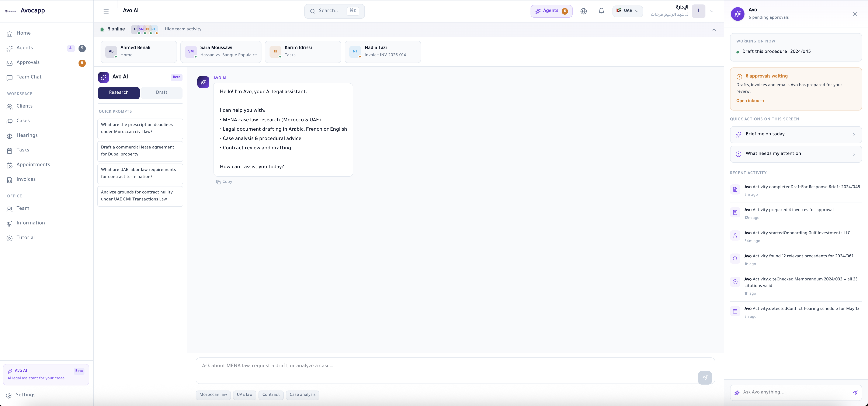Click the Agents button in header
This screenshot has width=868, height=406.
pos(551,11)
